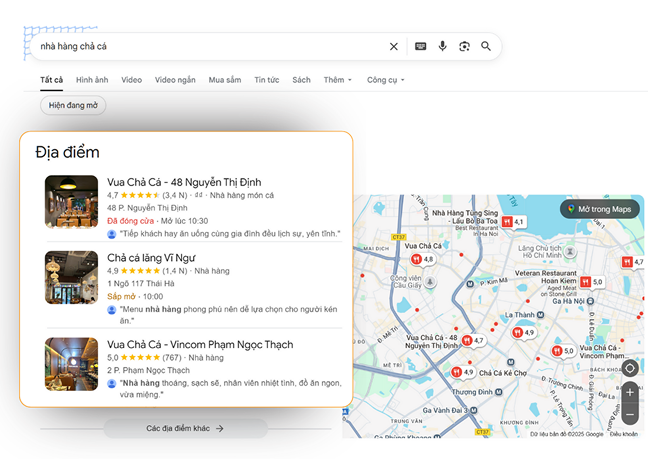Click the Ga Hà Nội station icon
Image resolution: width=648 pixels, height=469 pixels.
pyautogui.click(x=591, y=301)
